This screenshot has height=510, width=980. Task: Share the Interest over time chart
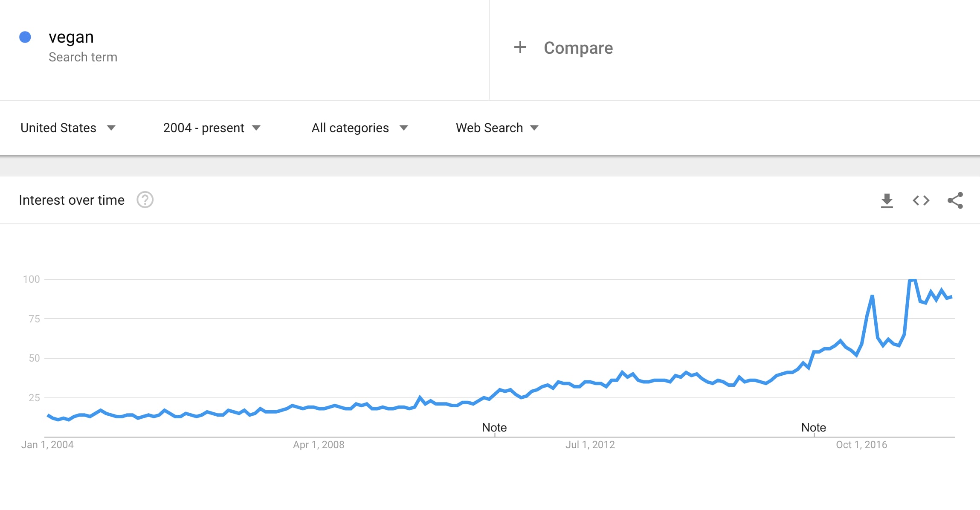[955, 200]
